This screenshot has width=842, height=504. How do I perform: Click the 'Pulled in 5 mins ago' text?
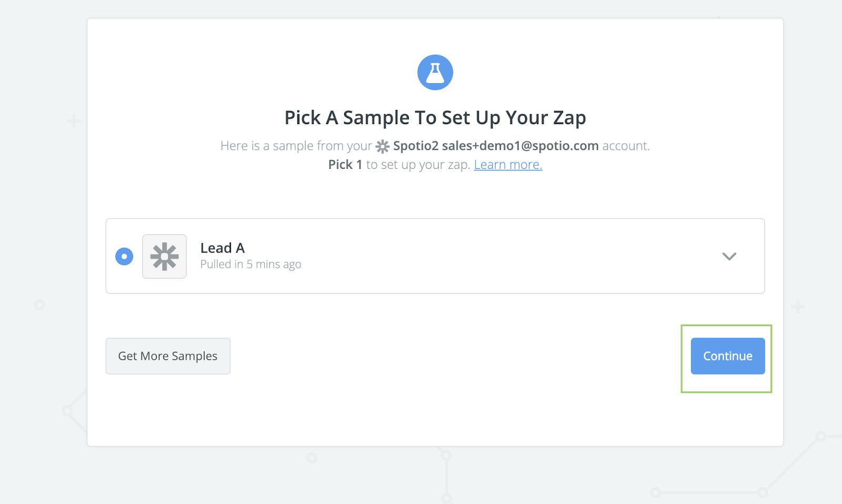250,264
